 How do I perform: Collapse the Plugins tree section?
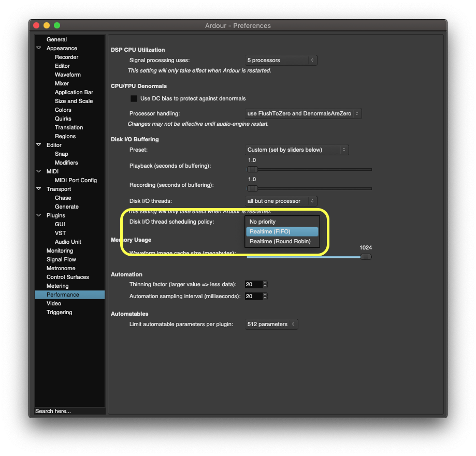point(39,215)
